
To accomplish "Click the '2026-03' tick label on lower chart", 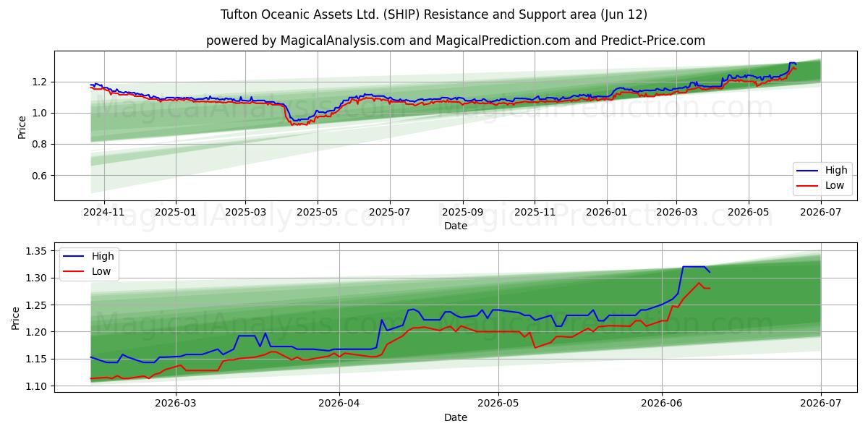I will click(176, 404).
